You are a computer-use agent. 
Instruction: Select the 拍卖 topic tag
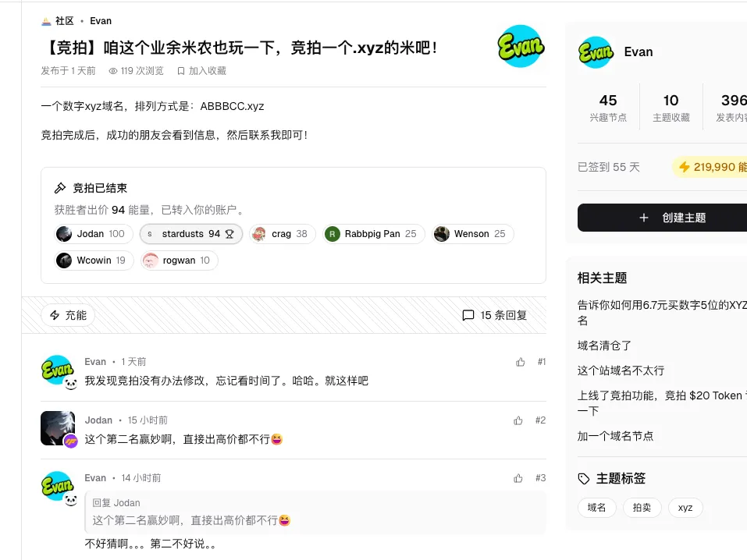click(x=642, y=508)
